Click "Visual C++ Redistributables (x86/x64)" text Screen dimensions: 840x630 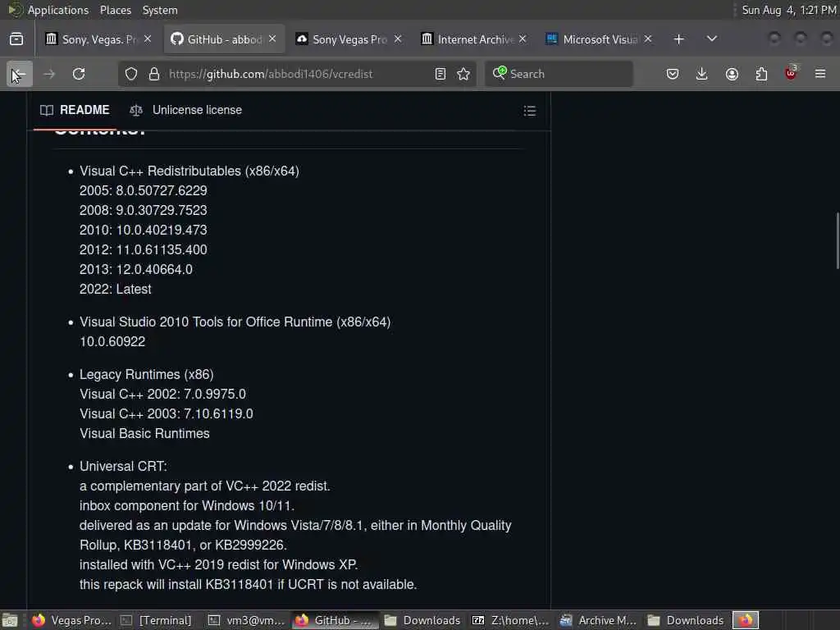189,171
